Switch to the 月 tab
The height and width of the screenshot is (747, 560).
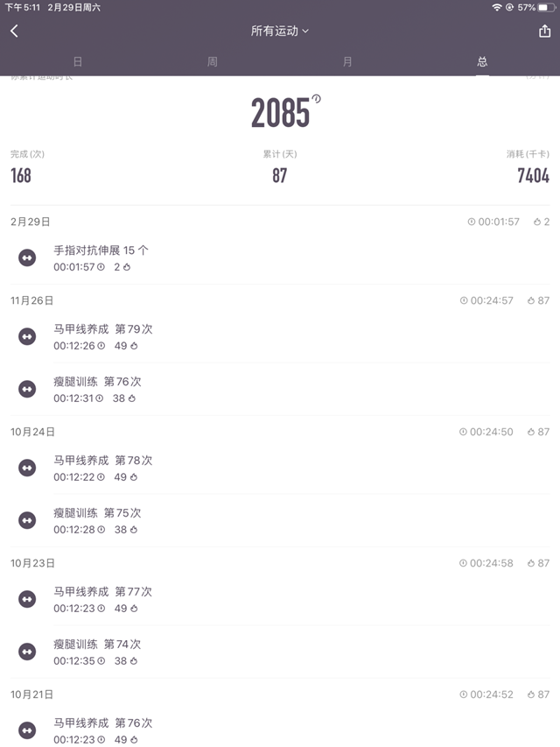347,61
